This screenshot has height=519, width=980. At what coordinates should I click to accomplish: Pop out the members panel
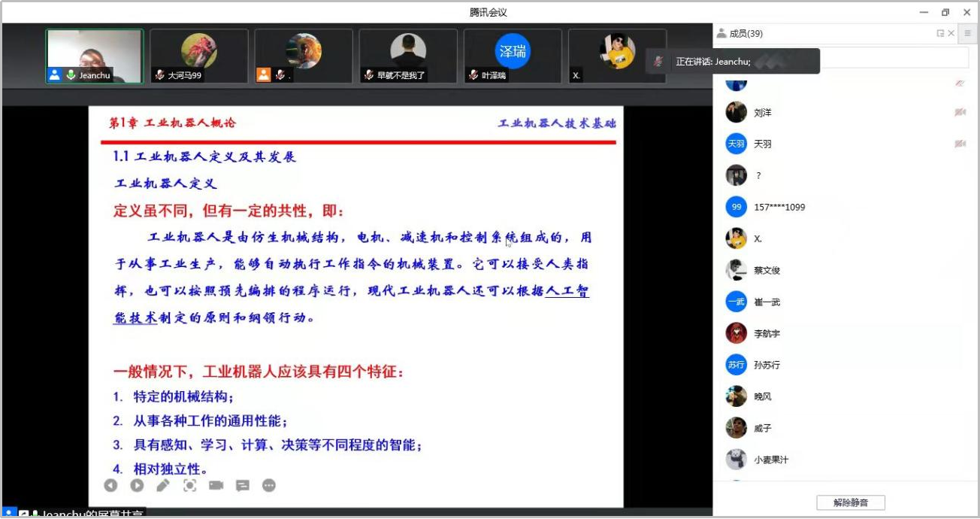coord(940,33)
